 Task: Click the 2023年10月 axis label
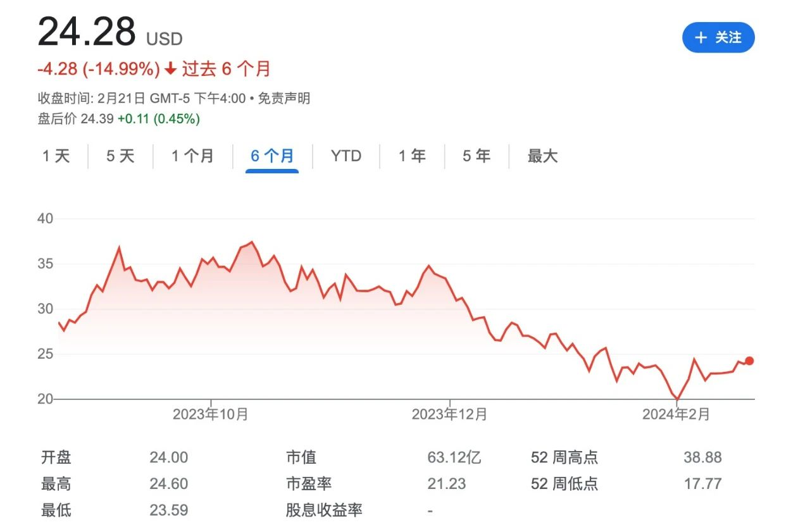click(211, 414)
